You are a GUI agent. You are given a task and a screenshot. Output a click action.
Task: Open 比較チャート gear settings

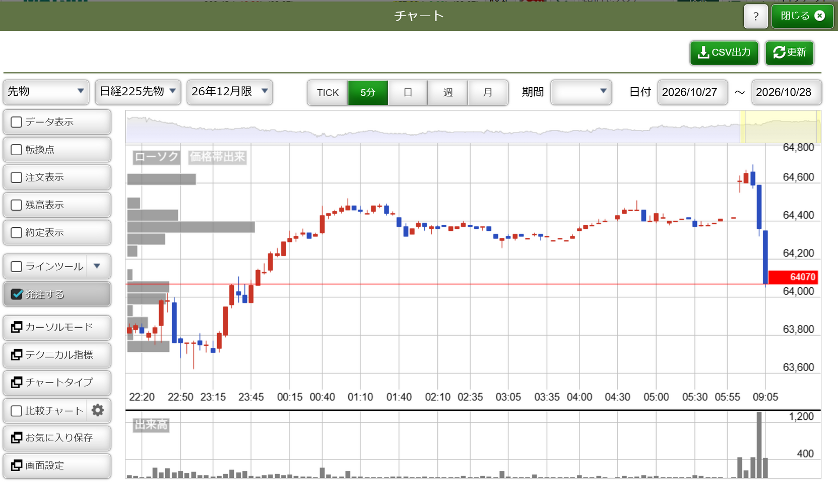point(98,410)
